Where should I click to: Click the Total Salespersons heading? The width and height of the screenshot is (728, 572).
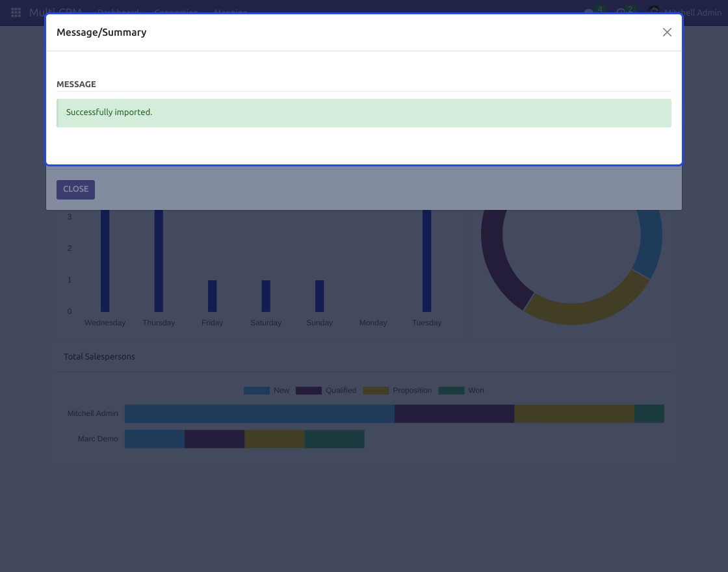[x=99, y=357]
